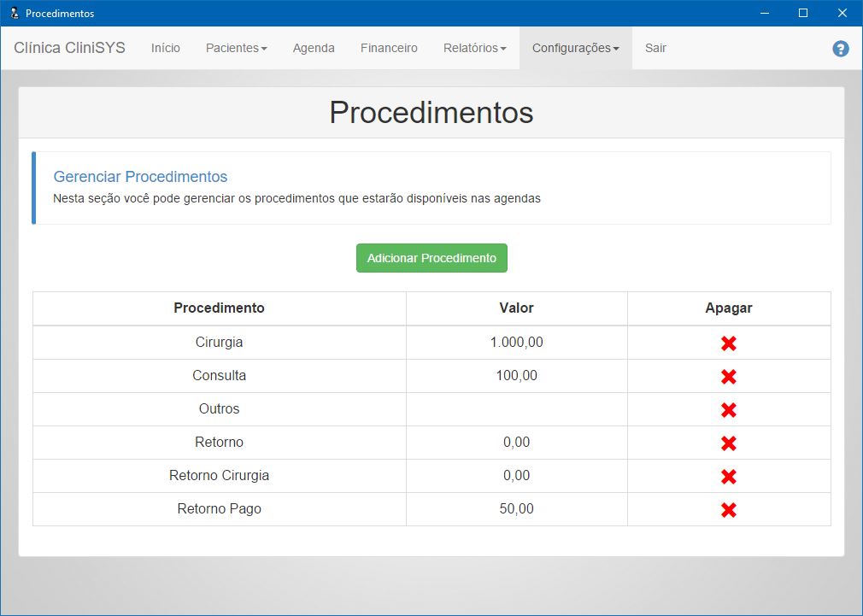863x616 pixels.
Task: Open help via the question mark icon
Action: click(x=841, y=49)
